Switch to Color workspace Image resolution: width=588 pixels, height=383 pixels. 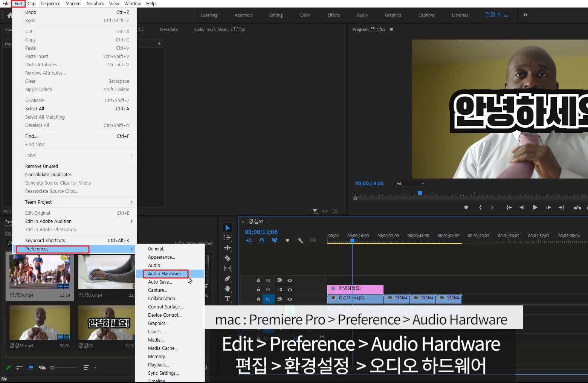coord(305,15)
